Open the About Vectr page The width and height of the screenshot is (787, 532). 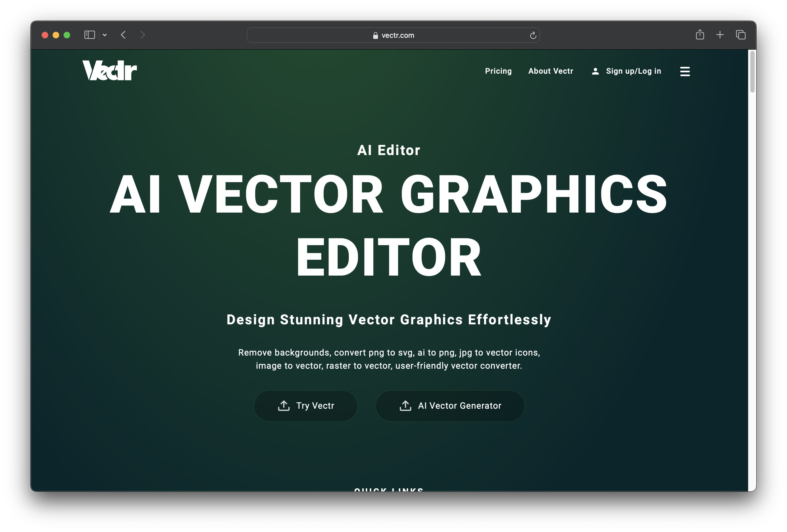point(550,71)
